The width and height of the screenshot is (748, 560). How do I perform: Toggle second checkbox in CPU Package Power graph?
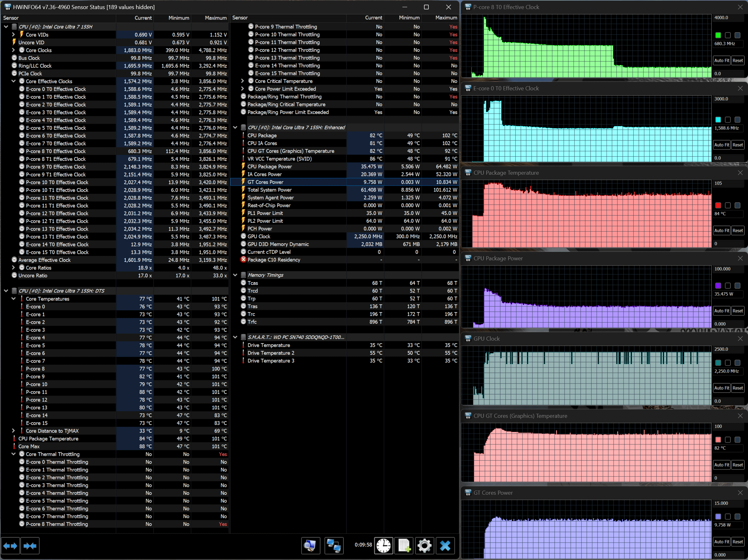tap(728, 286)
